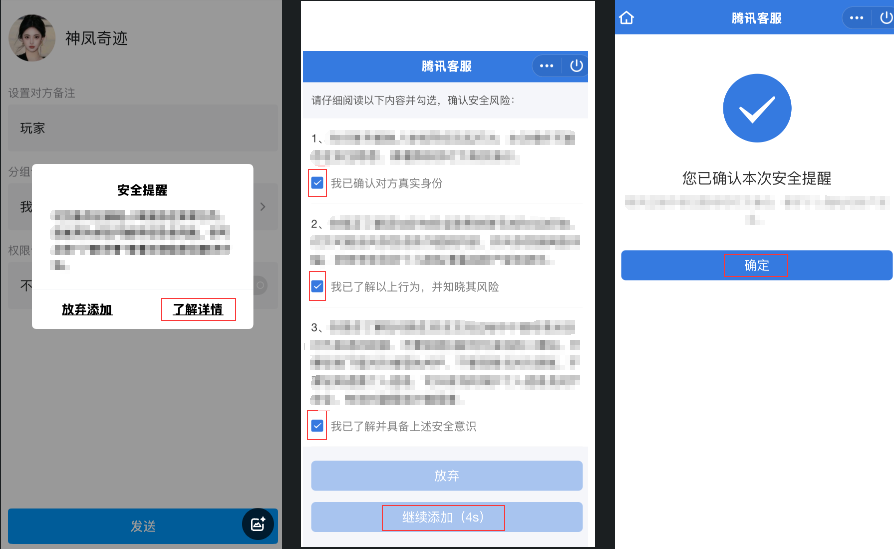
Task: Click the 神凤奇迹 name text
Action: (x=96, y=38)
